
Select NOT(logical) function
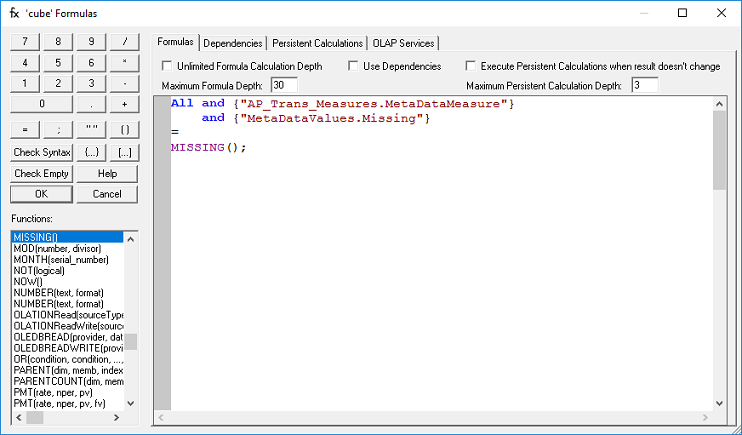point(68,271)
